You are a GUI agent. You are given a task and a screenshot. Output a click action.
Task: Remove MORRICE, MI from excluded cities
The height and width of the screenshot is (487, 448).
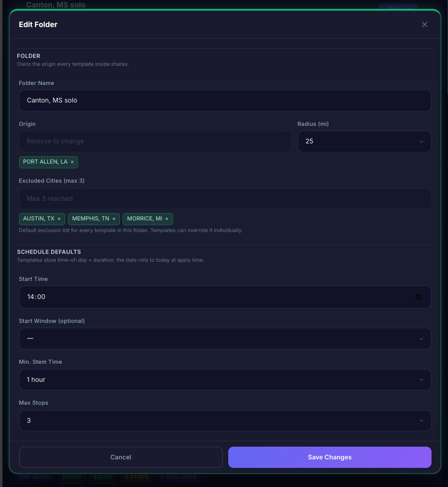167,219
